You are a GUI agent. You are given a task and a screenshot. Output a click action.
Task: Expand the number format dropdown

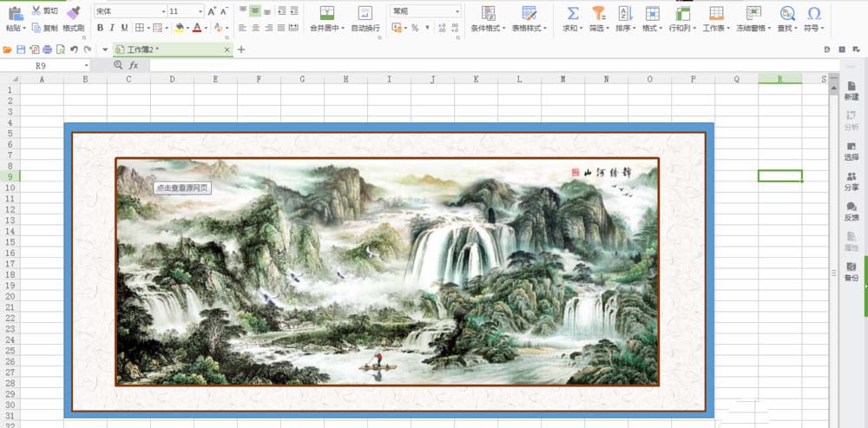pos(457,11)
